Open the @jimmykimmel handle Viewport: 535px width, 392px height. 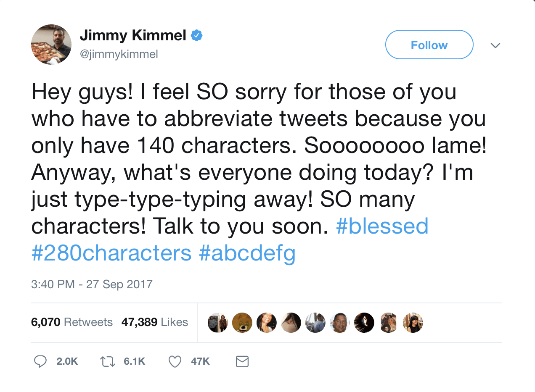pyautogui.click(x=119, y=54)
